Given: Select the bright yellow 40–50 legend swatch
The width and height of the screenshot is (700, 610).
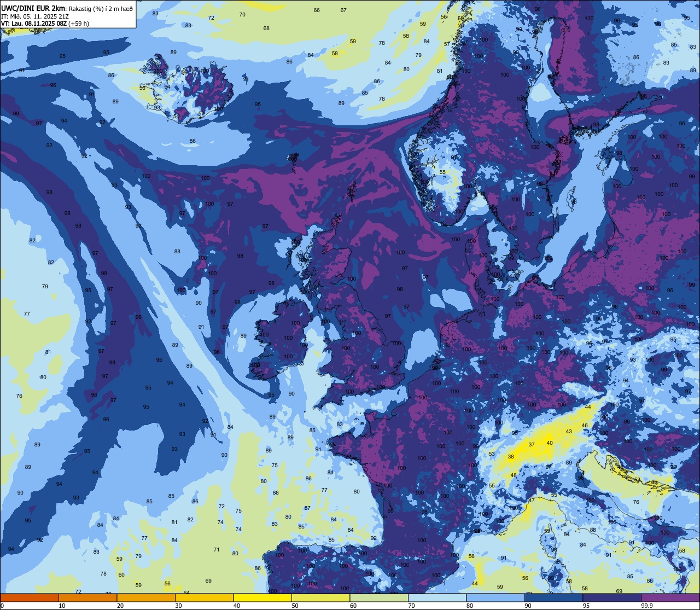Looking at the screenshot, I should 262,597.
